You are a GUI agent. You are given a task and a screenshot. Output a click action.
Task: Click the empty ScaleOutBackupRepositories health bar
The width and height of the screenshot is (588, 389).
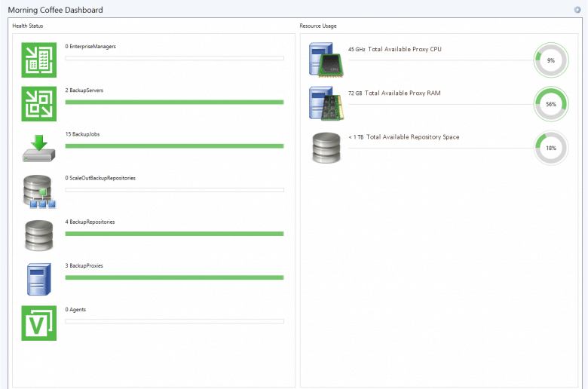pos(174,190)
